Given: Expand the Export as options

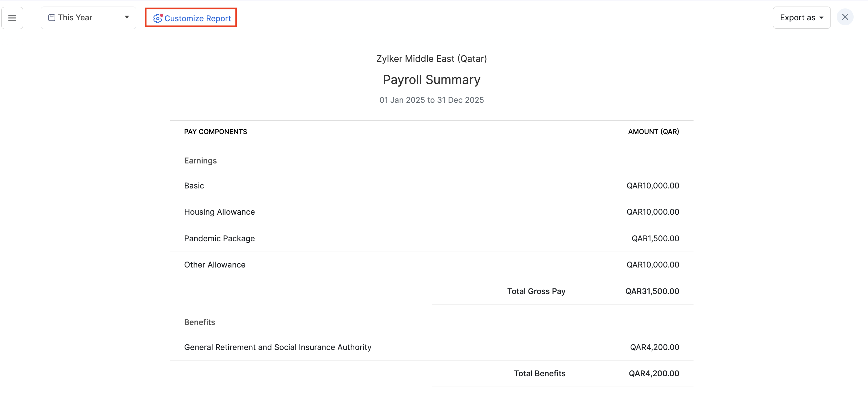Looking at the screenshot, I should tap(801, 17).
